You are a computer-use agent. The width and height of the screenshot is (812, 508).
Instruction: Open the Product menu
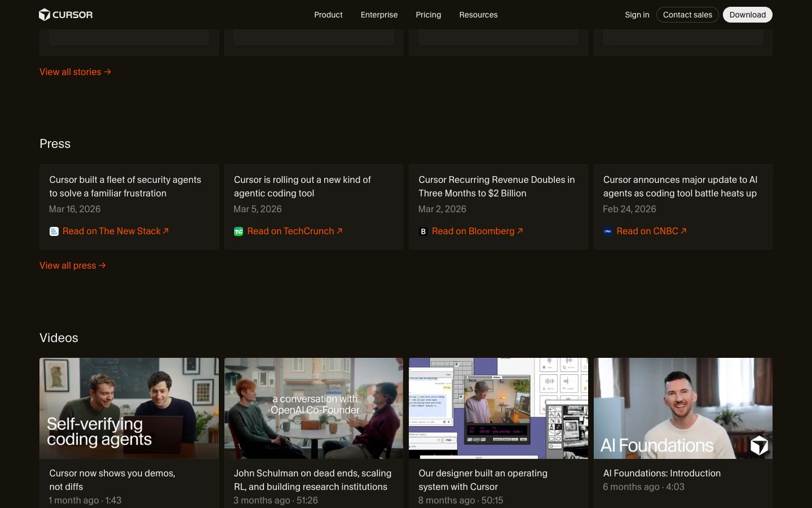tap(328, 15)
